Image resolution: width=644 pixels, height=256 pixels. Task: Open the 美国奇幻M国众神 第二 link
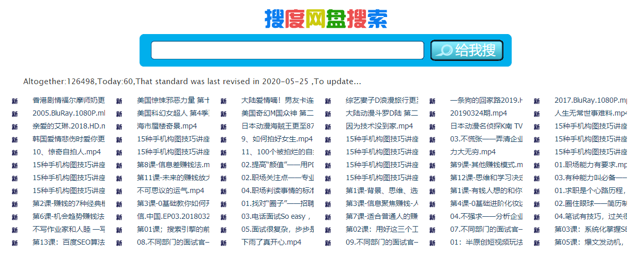click(x=278, y=113)
